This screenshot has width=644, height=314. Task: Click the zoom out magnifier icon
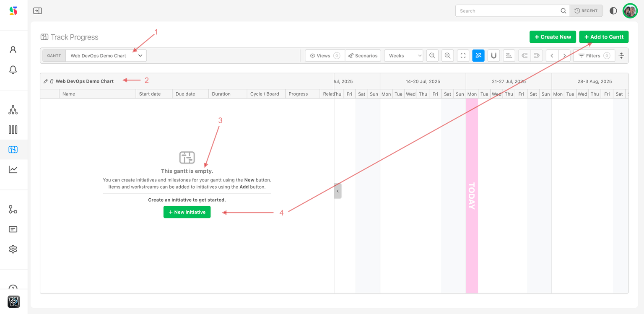coord(432,56)
